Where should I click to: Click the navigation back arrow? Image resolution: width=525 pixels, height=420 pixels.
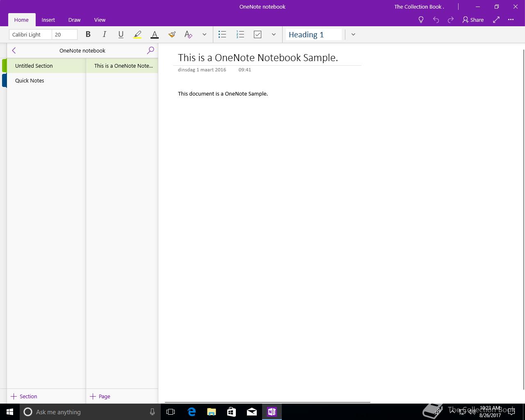(x=14, y=50)
